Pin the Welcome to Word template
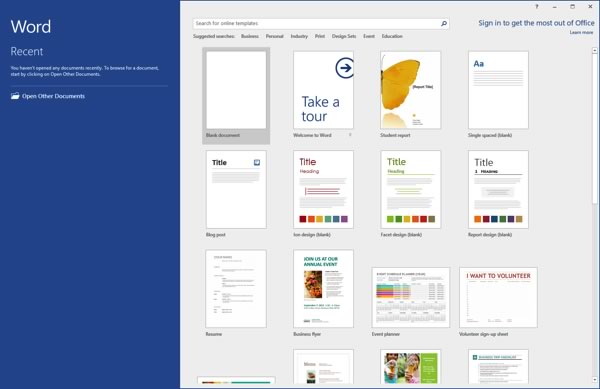This screenshot has width=600, height=389. [x=350, y=135]
